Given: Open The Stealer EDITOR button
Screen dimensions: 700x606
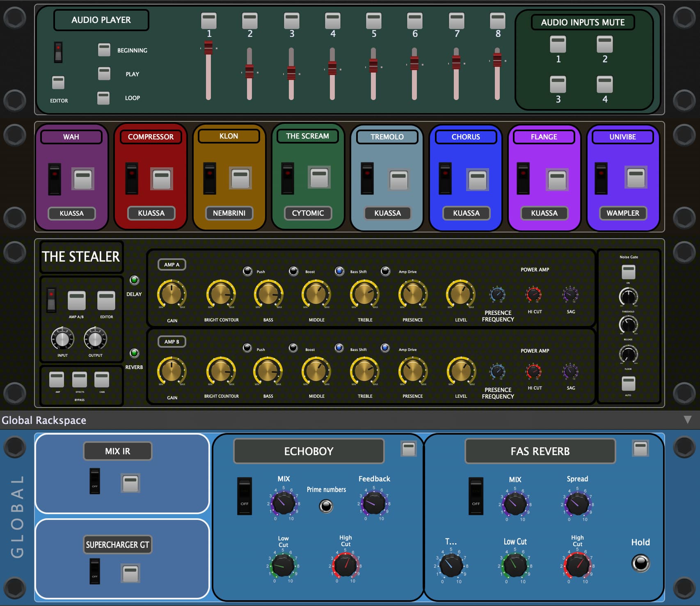Looking at the screenshot, I should 106,301.
